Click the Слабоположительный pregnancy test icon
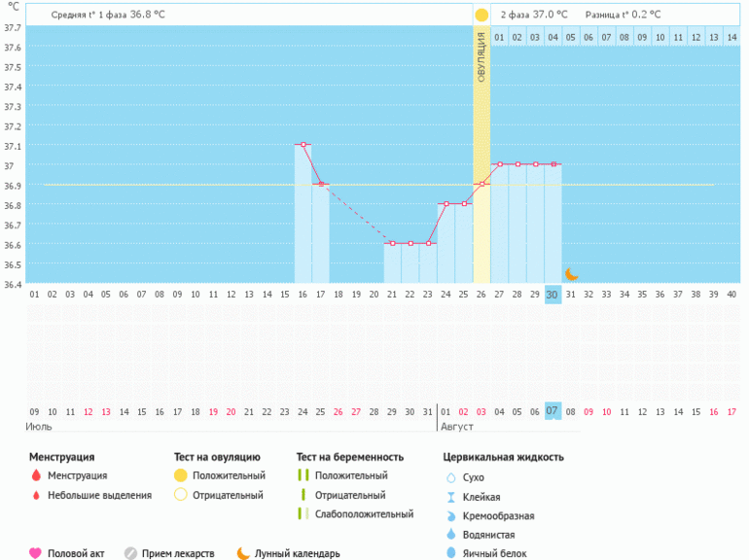The height and width of the screenshot is (560, 749). click(303, 514)
